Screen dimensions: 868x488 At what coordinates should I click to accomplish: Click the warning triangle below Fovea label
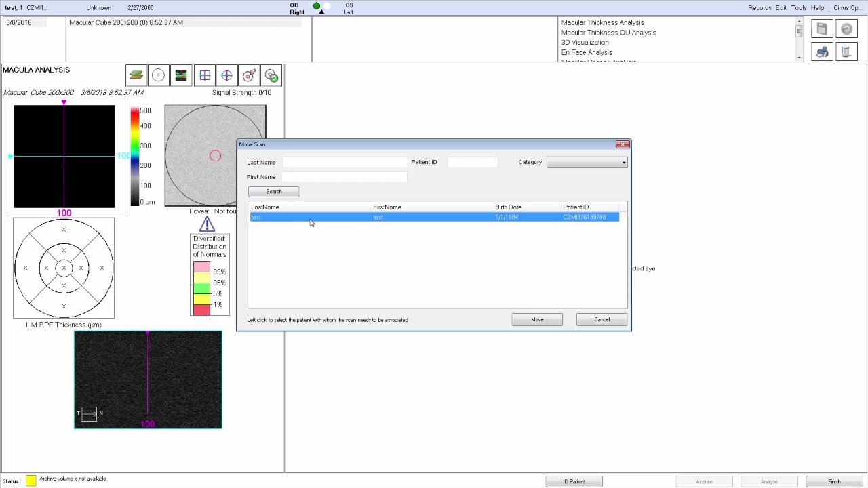[207, 224]
